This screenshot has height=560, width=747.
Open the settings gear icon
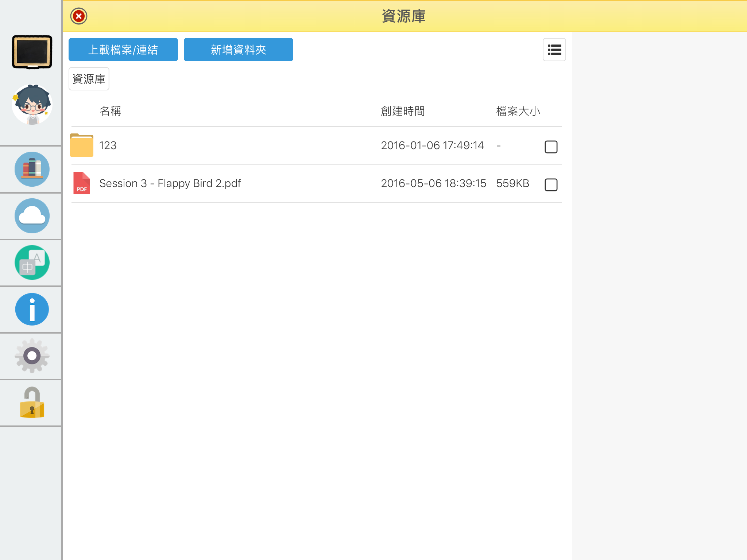click(x=32, y=356)
